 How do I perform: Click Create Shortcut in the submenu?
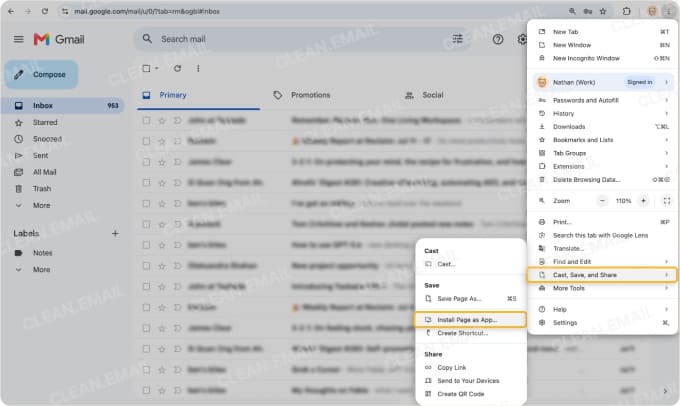coord(471,333)
